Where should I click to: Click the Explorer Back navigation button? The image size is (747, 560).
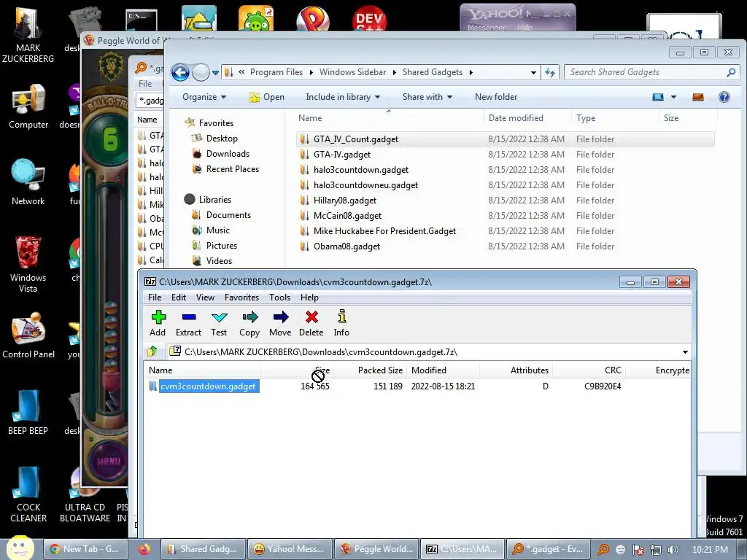[x=181, y=72]
